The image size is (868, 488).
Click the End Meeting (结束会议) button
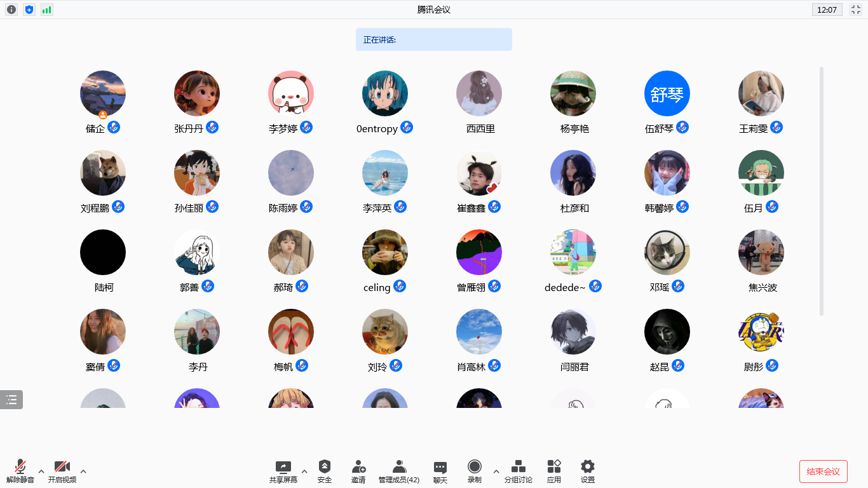coord(823,471)
